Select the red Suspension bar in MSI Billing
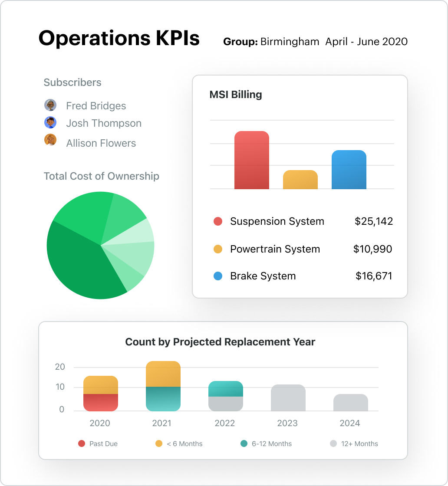The width and height of the screenshot is (448, 486). click(x=252, y=160)
